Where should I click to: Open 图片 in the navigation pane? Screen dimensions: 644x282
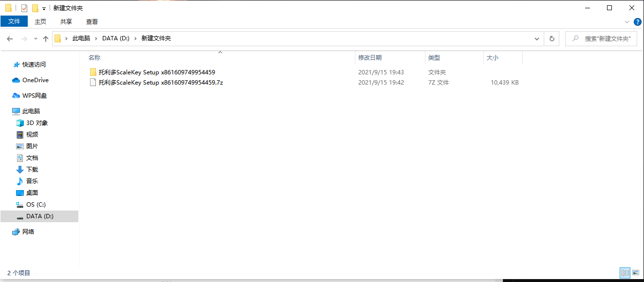point(32,146)
